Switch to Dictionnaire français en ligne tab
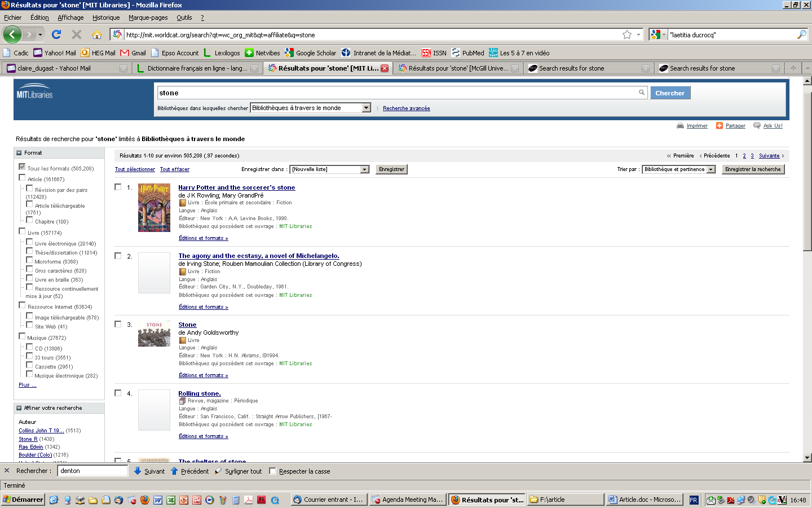Viewport: 812px width, 508px height. [x=197, y=68]
